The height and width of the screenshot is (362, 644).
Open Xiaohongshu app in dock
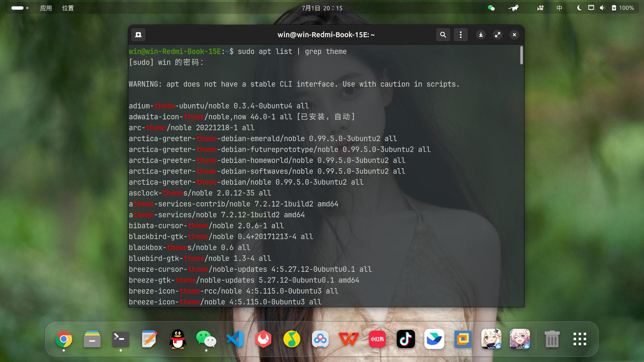(x=377, y=339)
